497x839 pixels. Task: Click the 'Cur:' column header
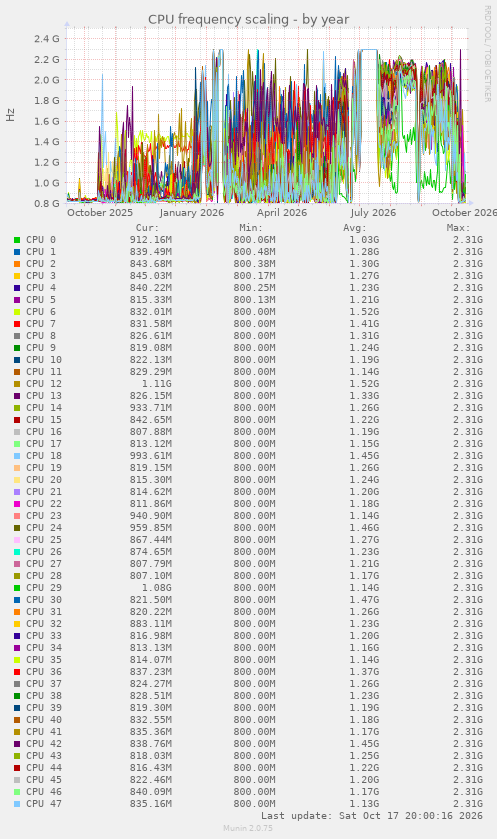147,228
